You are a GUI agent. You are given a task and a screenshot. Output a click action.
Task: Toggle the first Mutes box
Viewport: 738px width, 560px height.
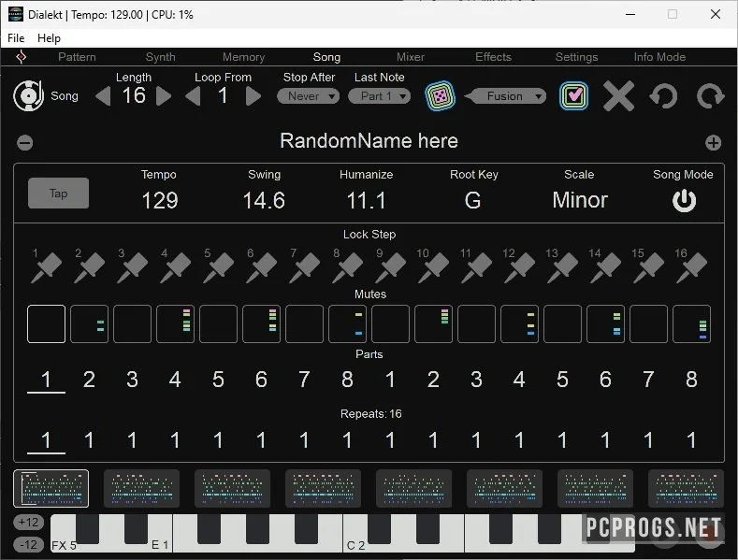46,323
